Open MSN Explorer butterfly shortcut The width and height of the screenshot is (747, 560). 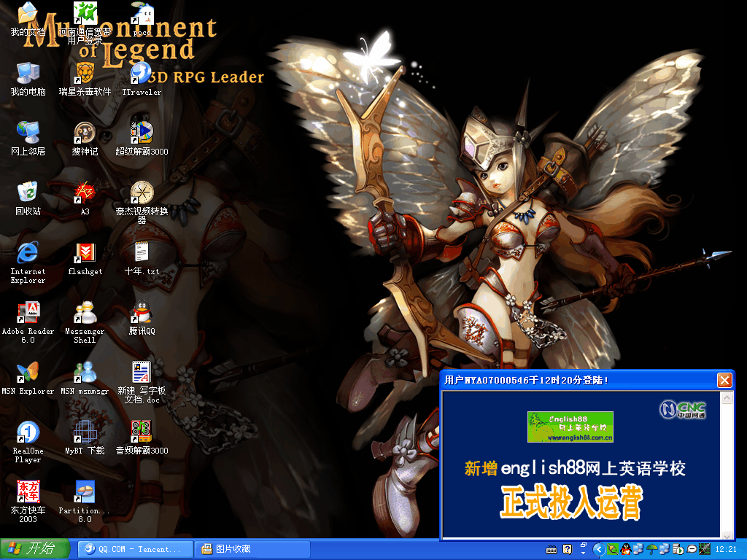tap(28, 378)
